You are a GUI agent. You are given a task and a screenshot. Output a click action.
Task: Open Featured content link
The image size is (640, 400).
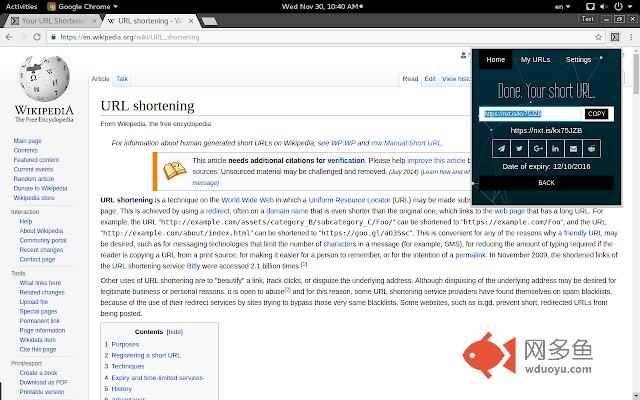36,160
